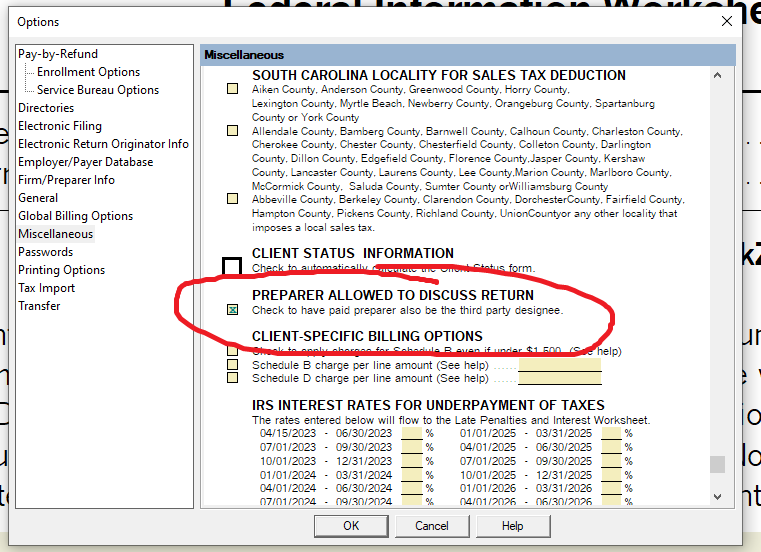Check Schedule B charge per line box
Screen dimensions: 761x552
[232, 364]
